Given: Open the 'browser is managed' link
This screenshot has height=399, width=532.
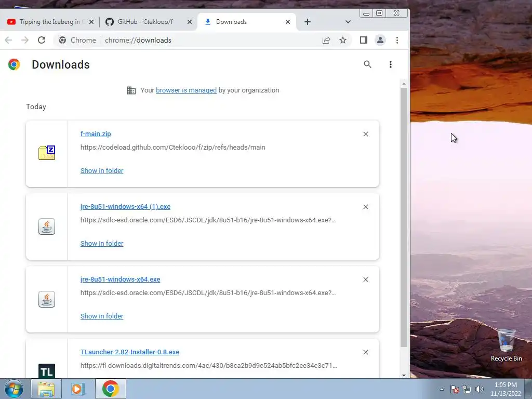Looking at the screenshot, I should click(187, 90).
